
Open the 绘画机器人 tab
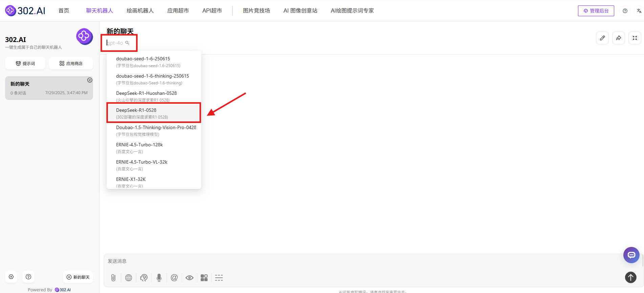click(x=140, y=11)
